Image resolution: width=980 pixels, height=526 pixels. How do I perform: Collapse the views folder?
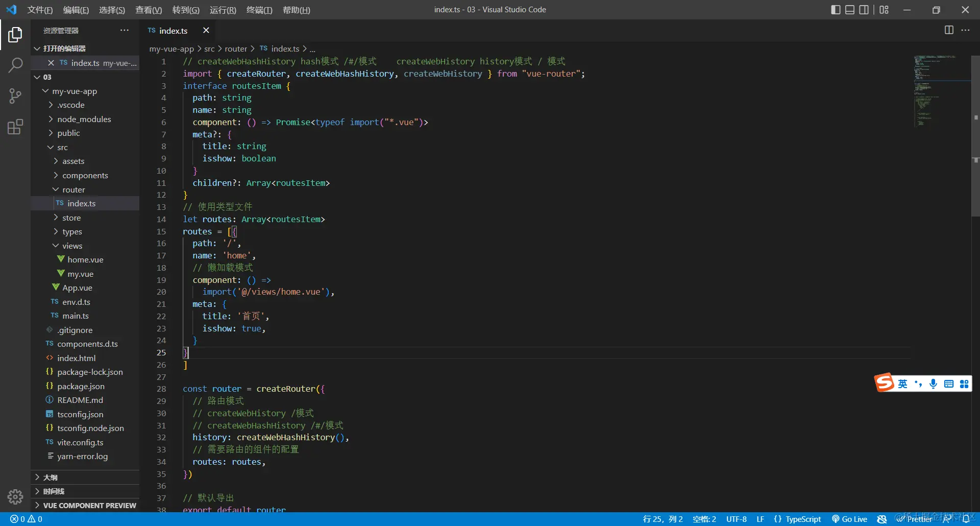72,246
